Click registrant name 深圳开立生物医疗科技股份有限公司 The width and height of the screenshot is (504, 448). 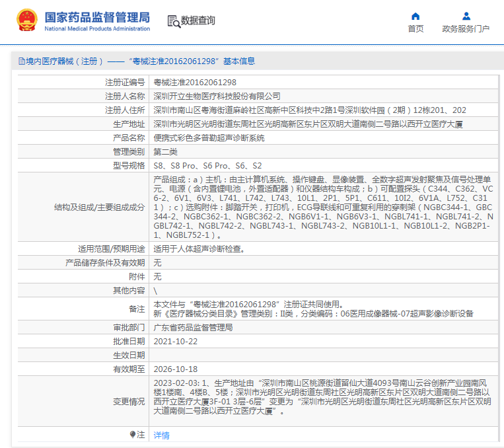pyautogui.click(x=217, y=96)
